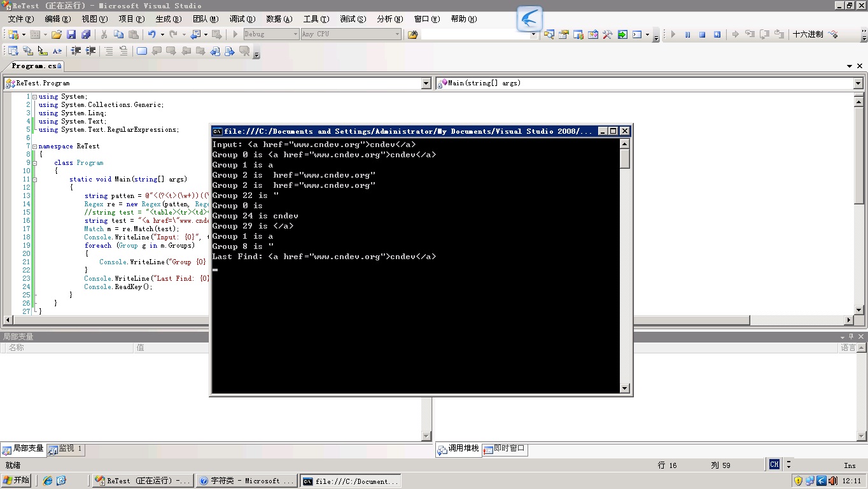Viewport: 868px width, 489px height.
Task: Click the Undo arrow icon
Action: click(x=151, y=34)
